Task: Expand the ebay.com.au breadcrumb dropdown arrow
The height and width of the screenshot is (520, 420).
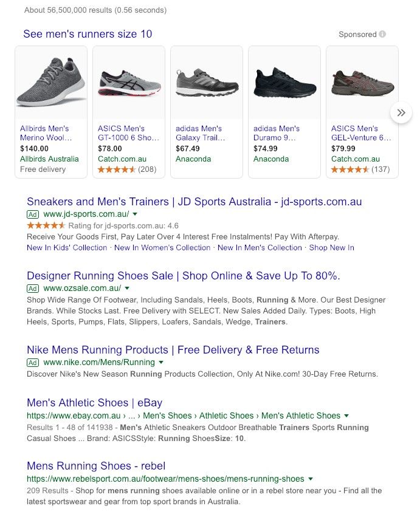Action: pyautogui.click(x=346, y=416)
